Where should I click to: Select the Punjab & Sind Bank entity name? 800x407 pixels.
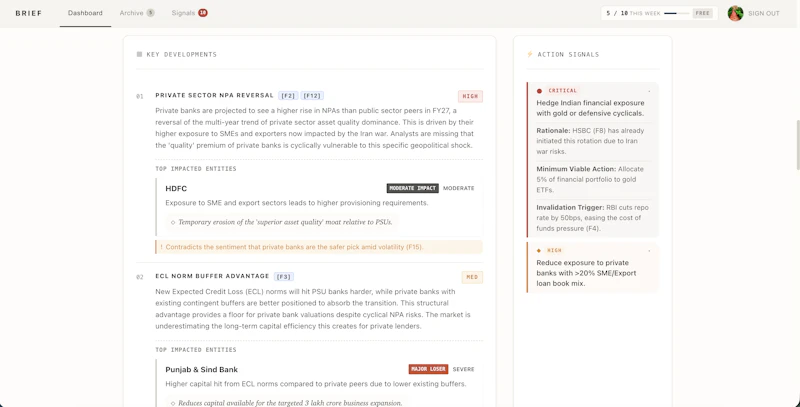click(202, 370)
